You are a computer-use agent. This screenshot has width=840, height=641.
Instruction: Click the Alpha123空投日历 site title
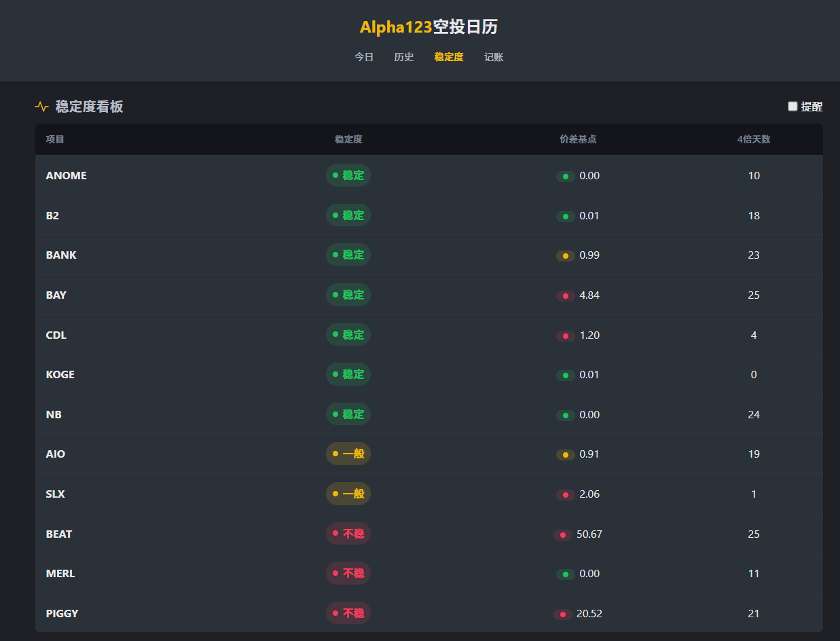(428, 27)
